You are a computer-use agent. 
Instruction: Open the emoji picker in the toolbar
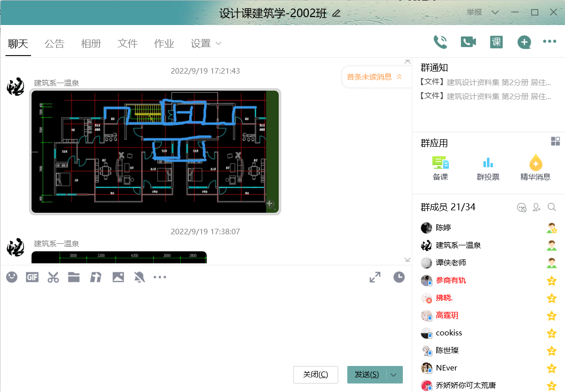click(x=12, y=277)
